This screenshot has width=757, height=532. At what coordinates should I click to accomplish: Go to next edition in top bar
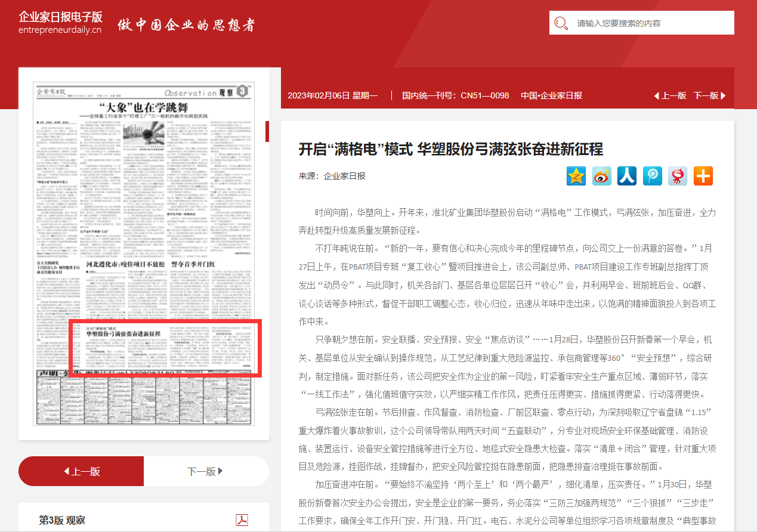pos(709,95)
